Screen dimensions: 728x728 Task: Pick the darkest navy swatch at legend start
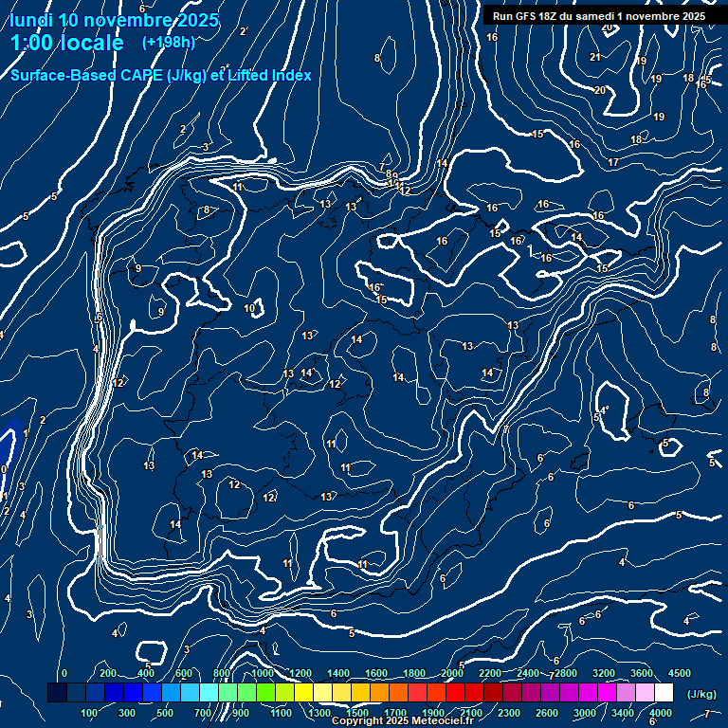(57, 694)
